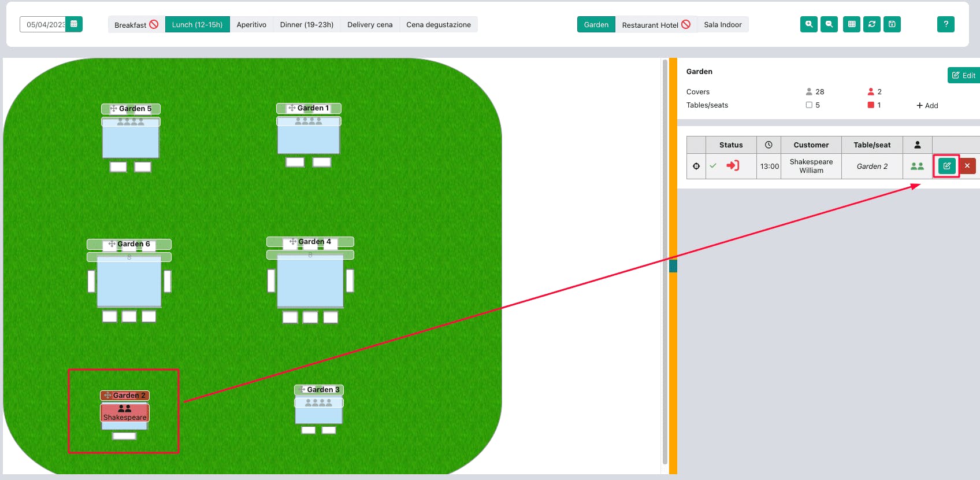Open the calendar date picker icon
The height and width of the screenshot is (480, 980).
point(74,24)
